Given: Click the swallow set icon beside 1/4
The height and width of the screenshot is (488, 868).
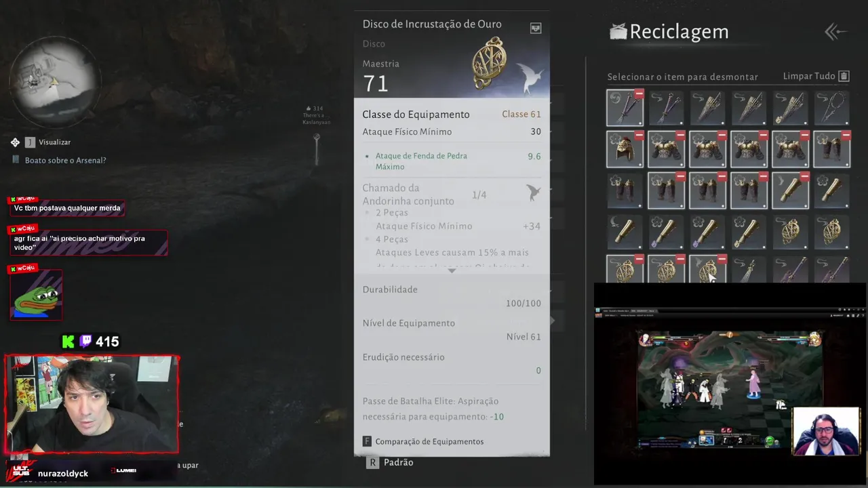Looking at the screenshot, I should pos(534,194).
